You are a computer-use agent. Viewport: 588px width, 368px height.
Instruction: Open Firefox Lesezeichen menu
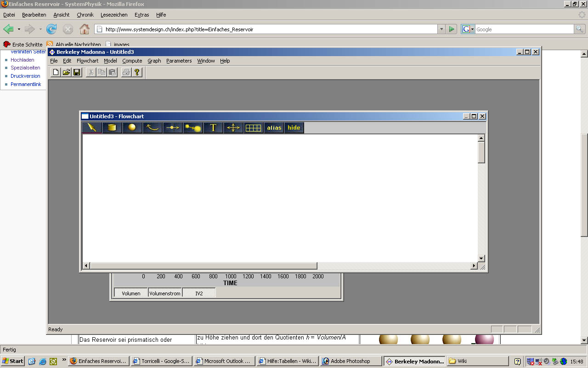tap(114, 15)
